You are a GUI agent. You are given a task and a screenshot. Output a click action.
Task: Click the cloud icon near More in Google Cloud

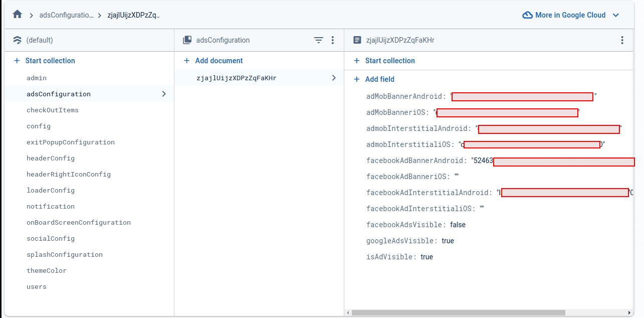527,15
